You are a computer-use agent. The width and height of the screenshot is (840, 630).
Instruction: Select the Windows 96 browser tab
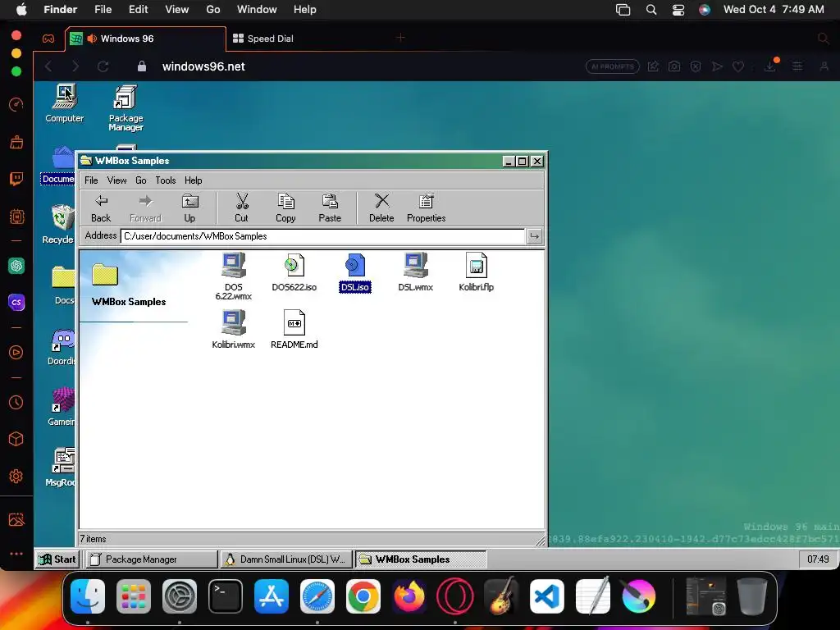pyautogui.click(x=145, y=39)
